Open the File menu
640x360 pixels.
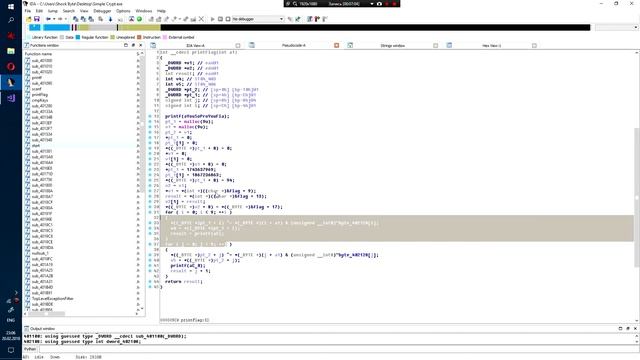point(28,11)
